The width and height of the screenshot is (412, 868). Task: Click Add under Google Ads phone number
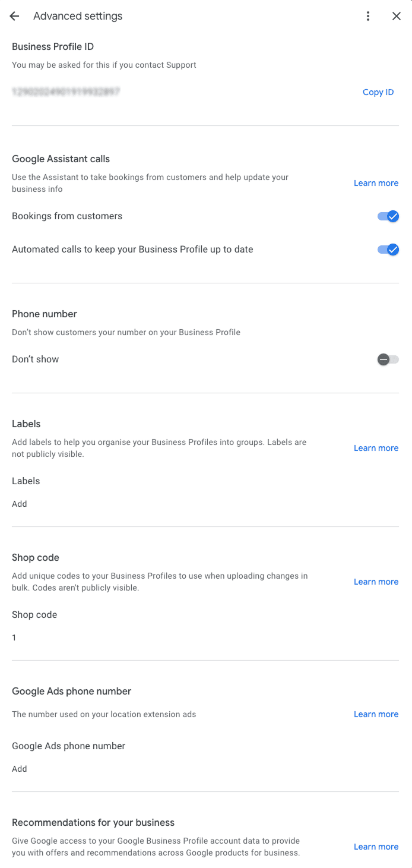[19, 769]
